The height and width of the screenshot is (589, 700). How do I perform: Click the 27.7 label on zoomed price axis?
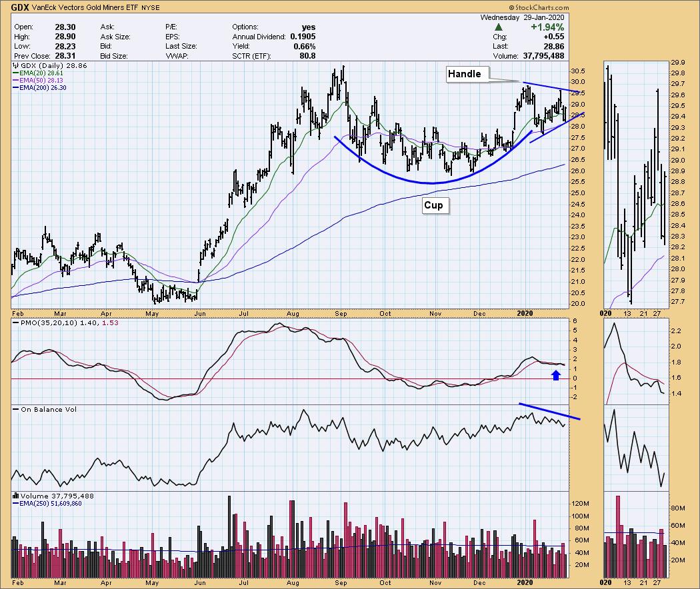click(x=678, y=302)
